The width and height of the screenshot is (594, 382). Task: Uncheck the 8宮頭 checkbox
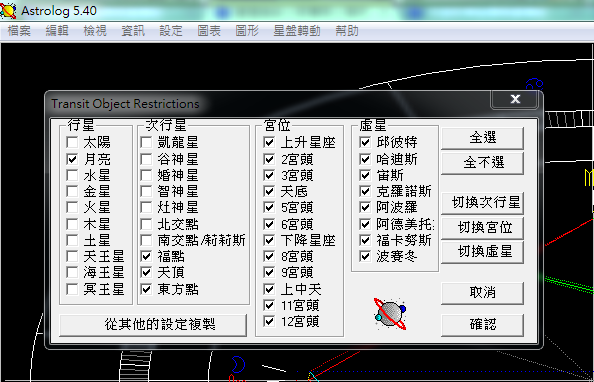pyautogui.click(x=269, y=256)
